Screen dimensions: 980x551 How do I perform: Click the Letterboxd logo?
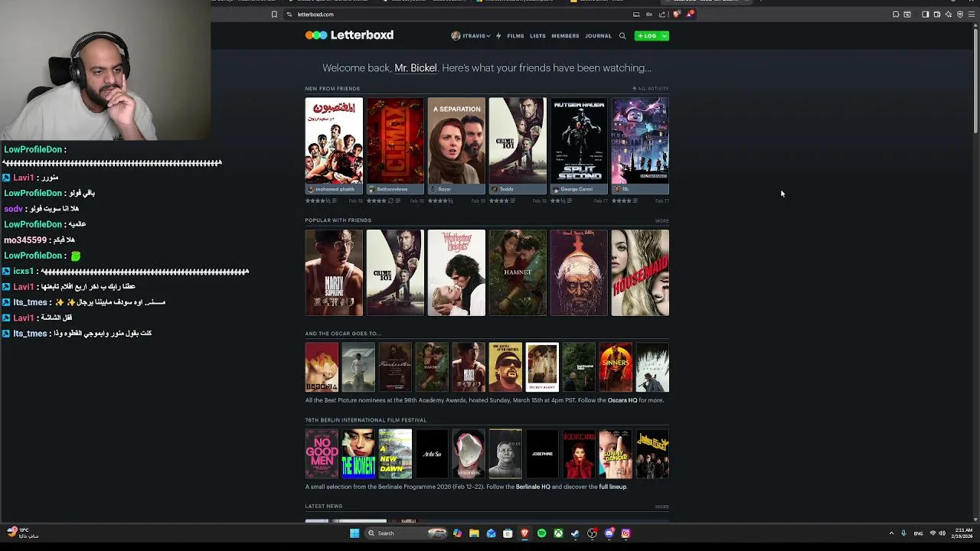[349, 35]
